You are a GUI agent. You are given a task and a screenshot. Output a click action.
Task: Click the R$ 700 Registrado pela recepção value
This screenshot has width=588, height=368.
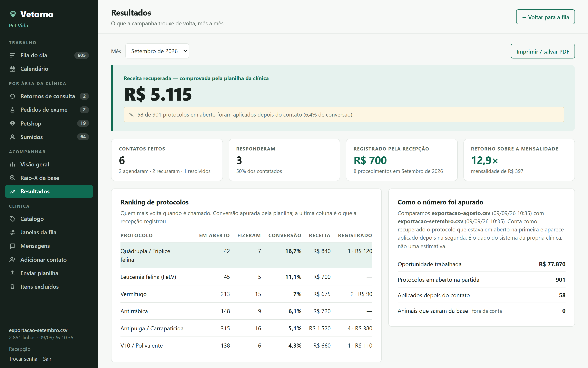pyautogui.click(x=370, y=160)
